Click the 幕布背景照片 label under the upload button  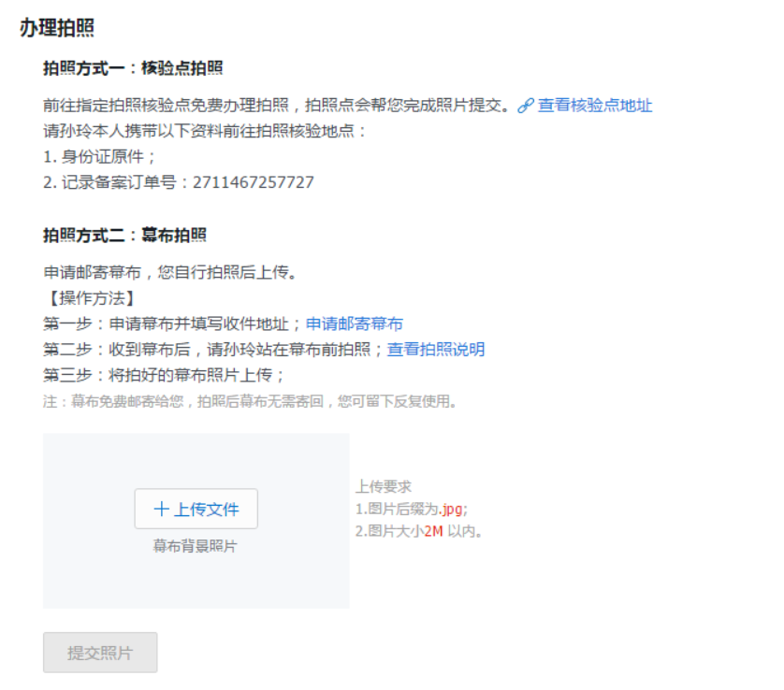(196, 546)
